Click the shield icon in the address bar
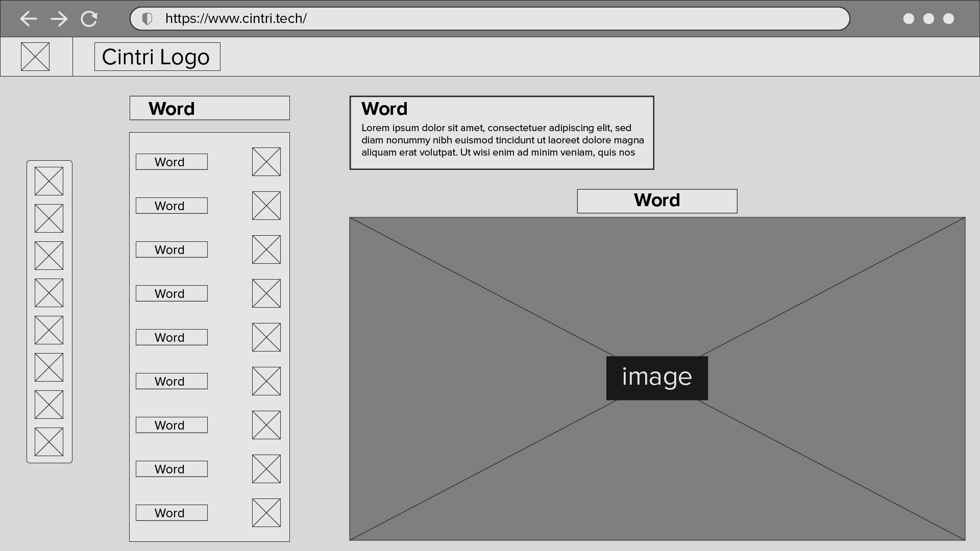Image resolution: width=980 pixels, height=551 pixels. coord(147,19)
